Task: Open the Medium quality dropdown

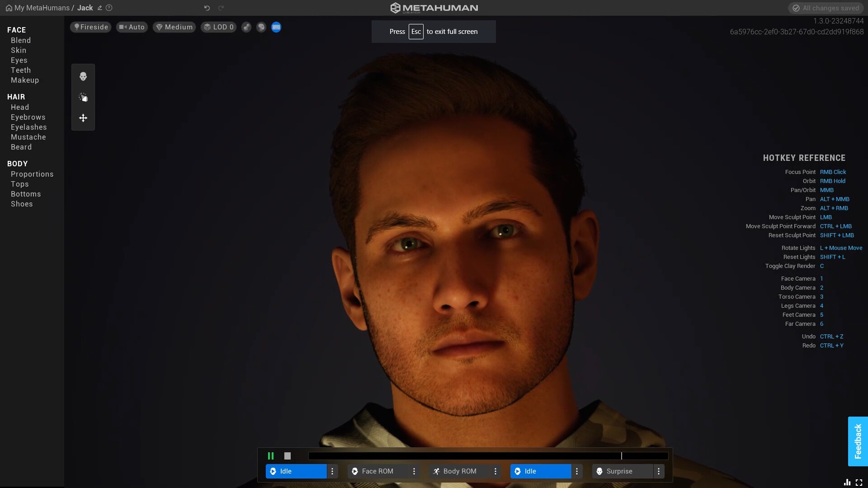Action: (x=174, y=27)
